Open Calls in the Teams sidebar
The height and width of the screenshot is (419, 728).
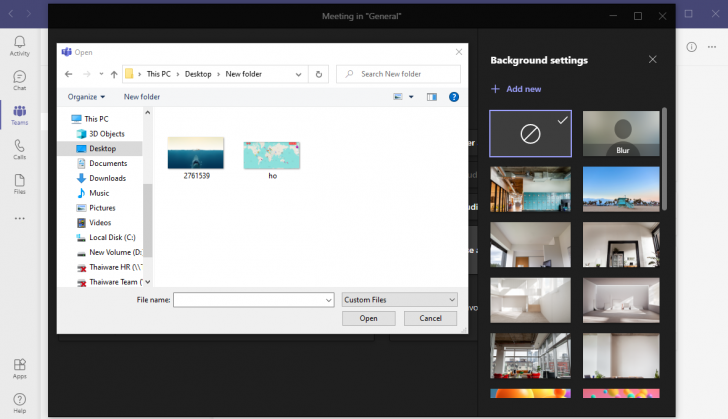pyautogui.click(x=20, y=149)
